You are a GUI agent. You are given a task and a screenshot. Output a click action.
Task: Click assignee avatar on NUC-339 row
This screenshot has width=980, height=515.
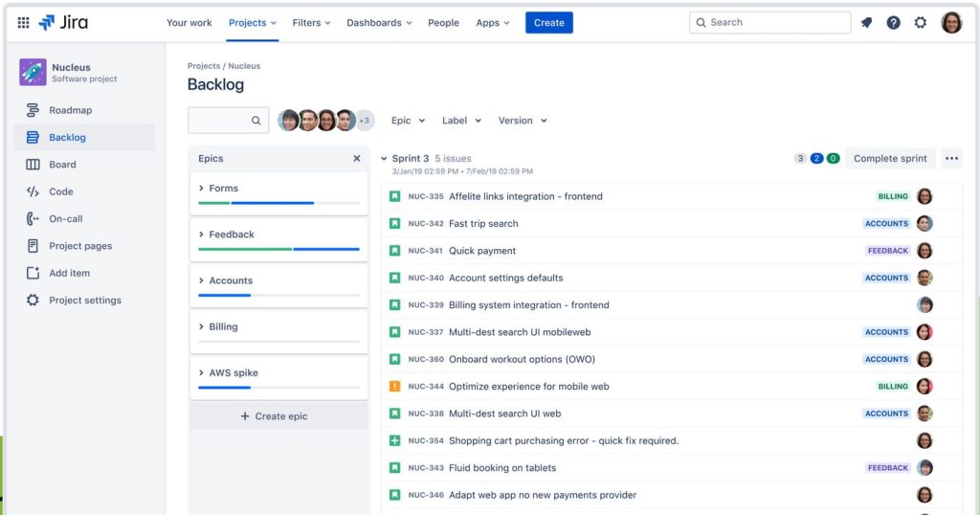(924, 305)
